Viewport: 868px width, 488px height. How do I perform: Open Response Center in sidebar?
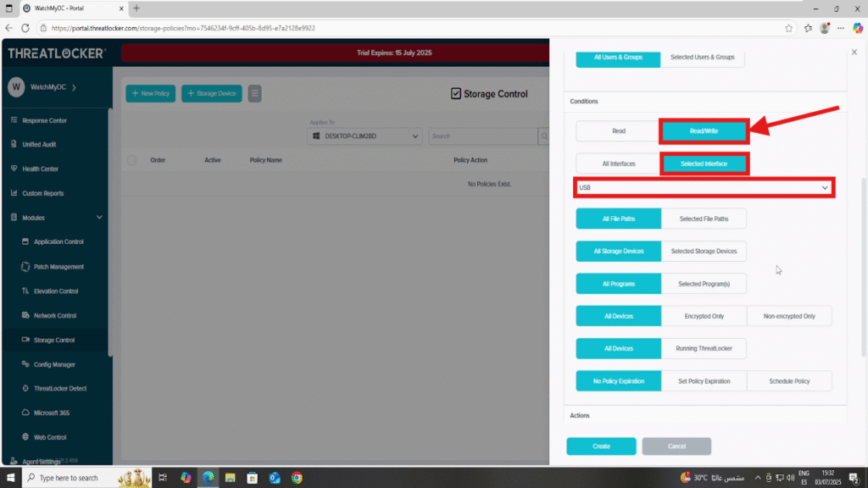coord(44,120)
